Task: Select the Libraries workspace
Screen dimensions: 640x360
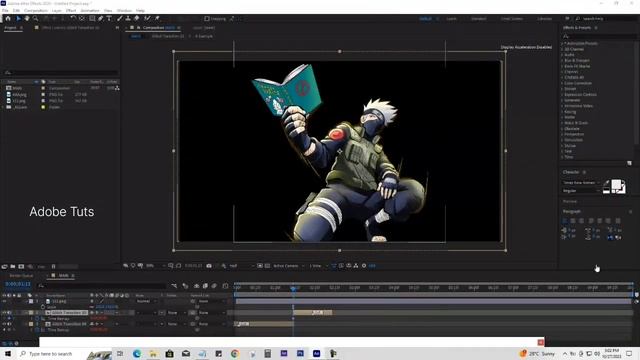Action: click(544, 19)
